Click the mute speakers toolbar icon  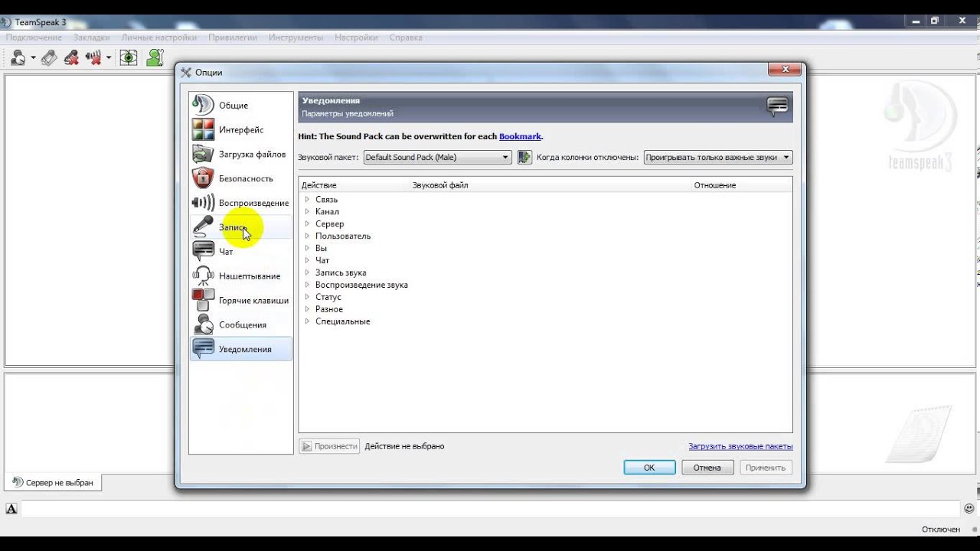(x=94, y=57)
